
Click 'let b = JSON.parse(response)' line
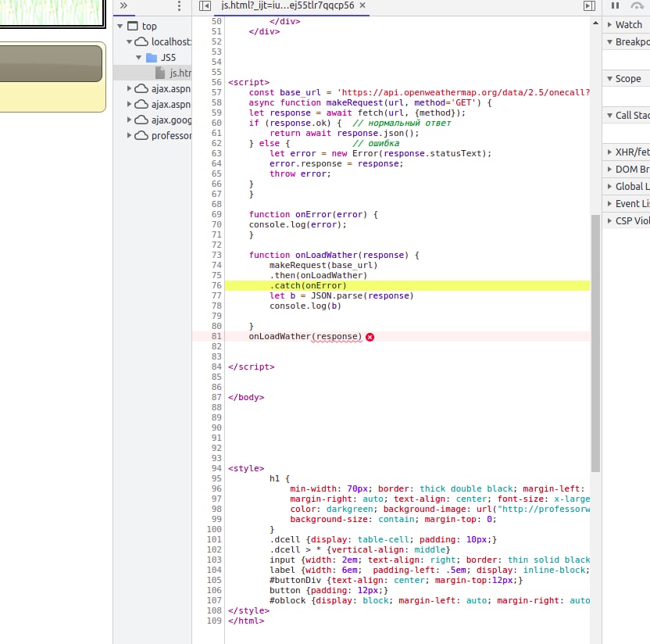tap(341, 295)
